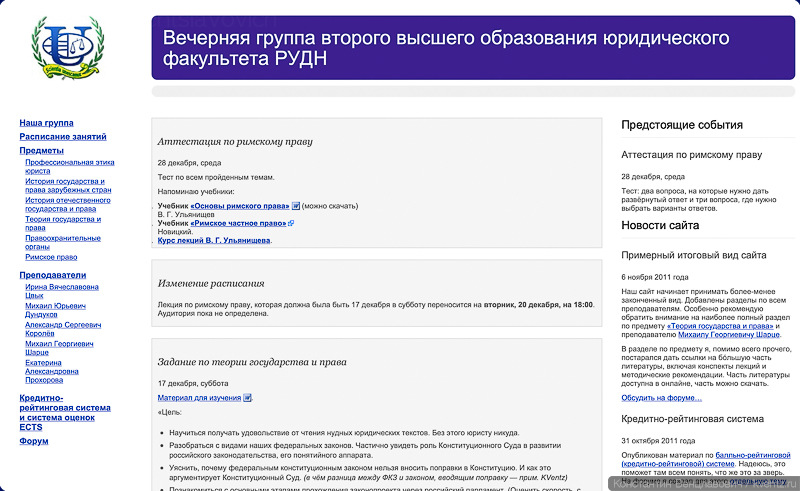Open the «Предметы» section in sidebar
Viewport: 800px width, 491px height.
pyautogui.click(x=41, y=150)
